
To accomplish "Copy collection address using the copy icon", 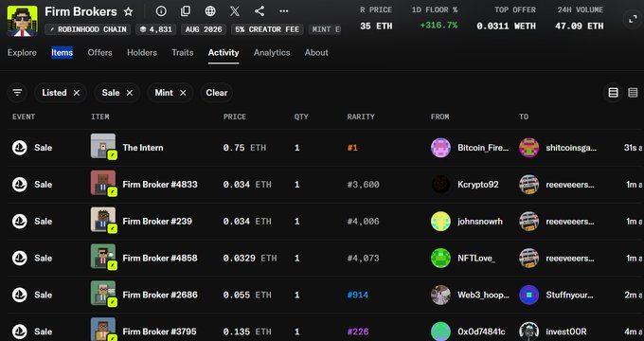I will [186, 11].
